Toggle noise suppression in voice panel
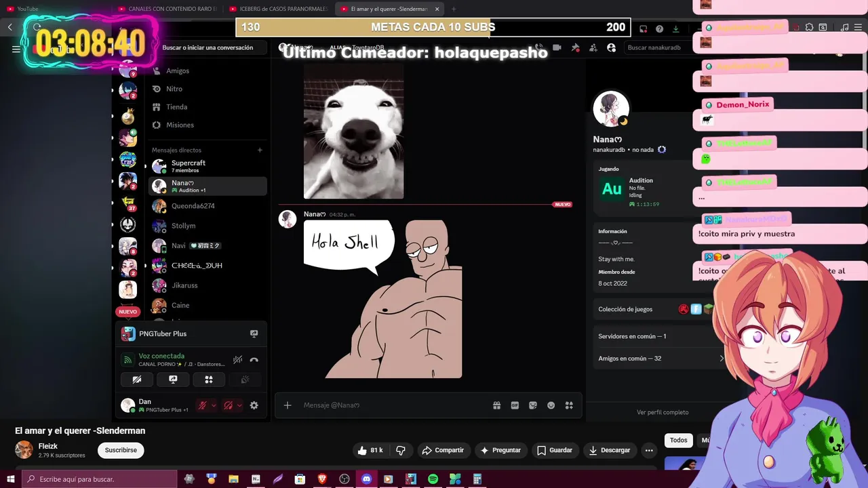 point(238,360)
